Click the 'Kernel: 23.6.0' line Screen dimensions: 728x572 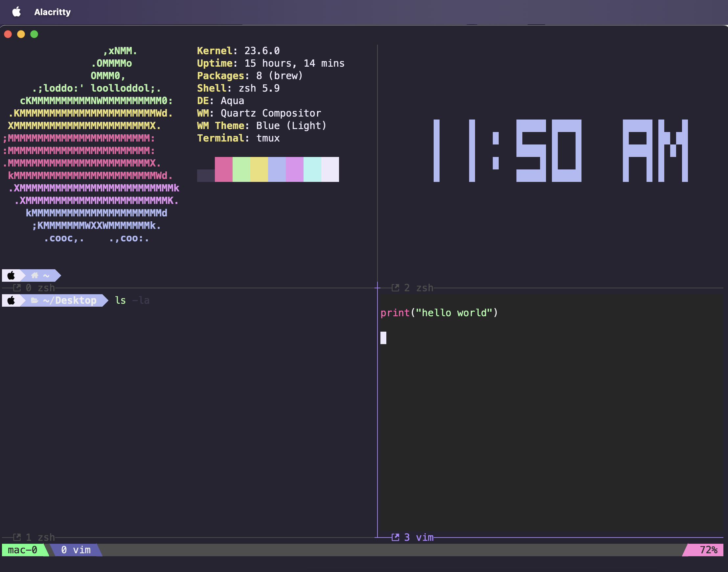pos(238,51)
